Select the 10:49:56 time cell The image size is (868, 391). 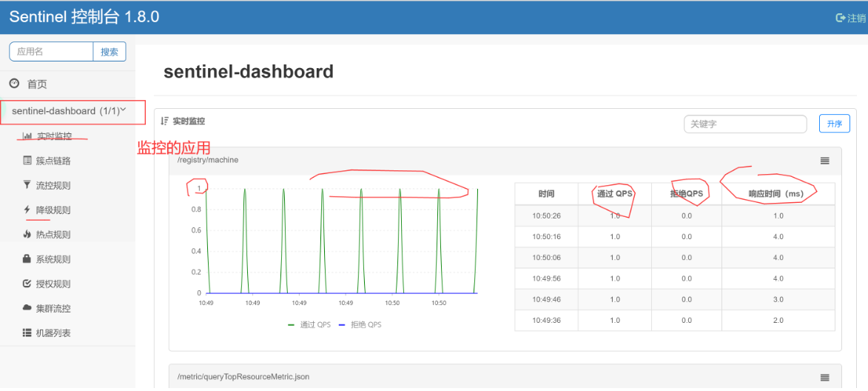click(546, 278)
